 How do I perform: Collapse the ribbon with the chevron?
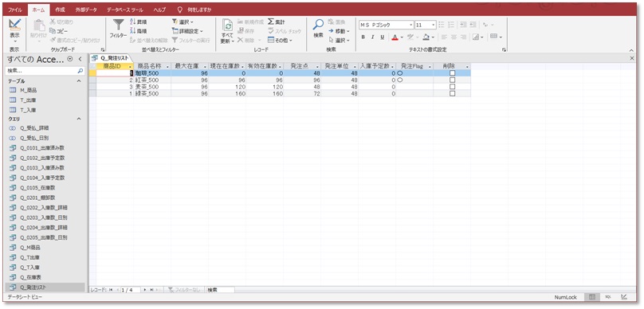coord(632,49)
